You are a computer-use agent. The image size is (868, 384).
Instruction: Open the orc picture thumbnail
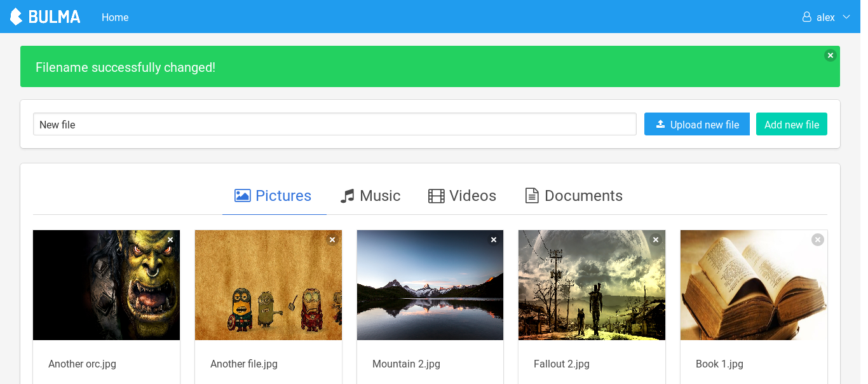pos(106,285)
